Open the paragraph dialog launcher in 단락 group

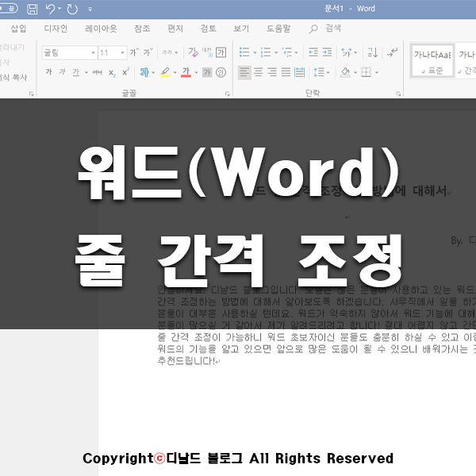[398, 94]
